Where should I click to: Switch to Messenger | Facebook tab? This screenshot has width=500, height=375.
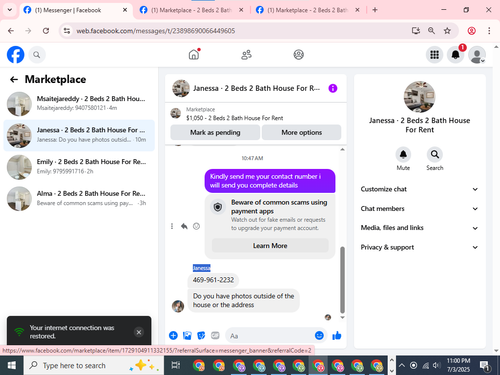click(x=75, y=10)
